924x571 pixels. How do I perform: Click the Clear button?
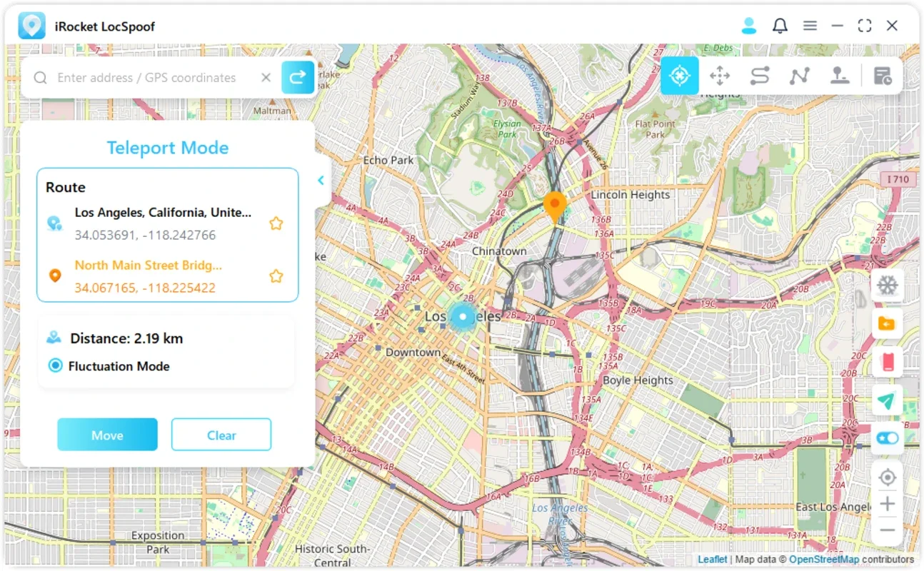point(221,435)
